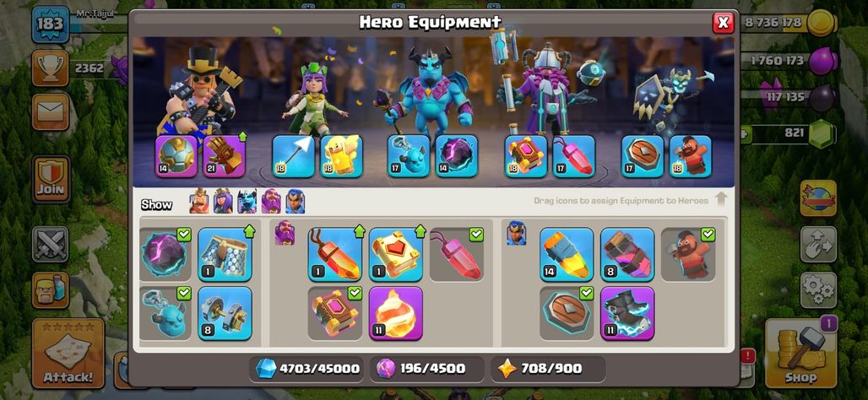Toggle Royal Champion filter in Show row
The width and height of the screenshot is (868, 400).
[295, 202]
